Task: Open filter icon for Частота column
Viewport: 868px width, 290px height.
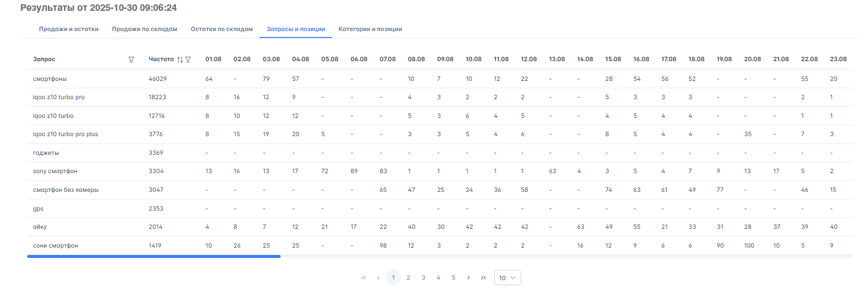Action: [188, 60]
